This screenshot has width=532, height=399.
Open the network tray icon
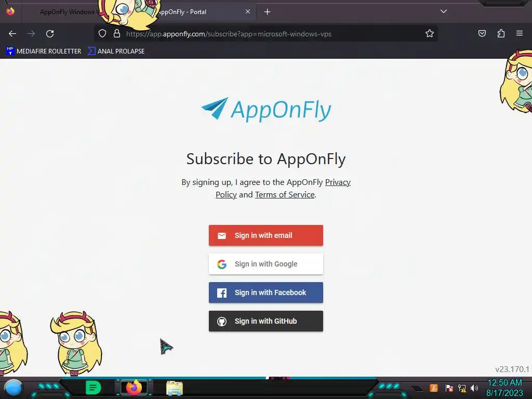point(462,388)
